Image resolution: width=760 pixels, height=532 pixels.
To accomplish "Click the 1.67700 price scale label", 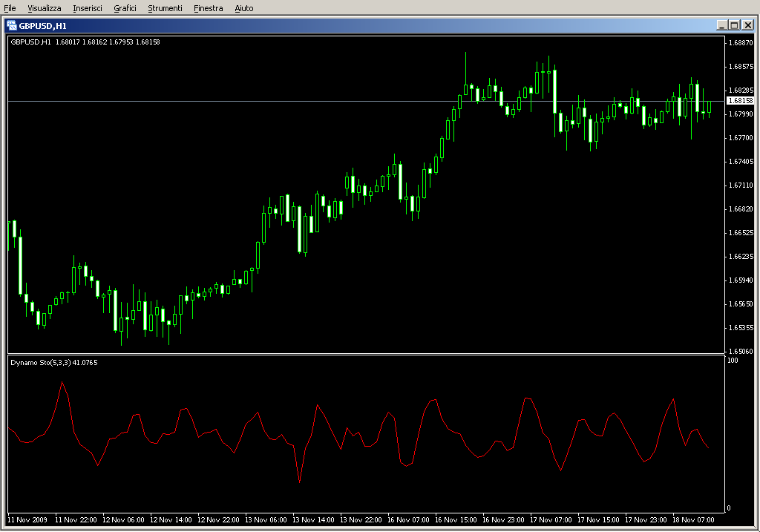I will 741,137.
